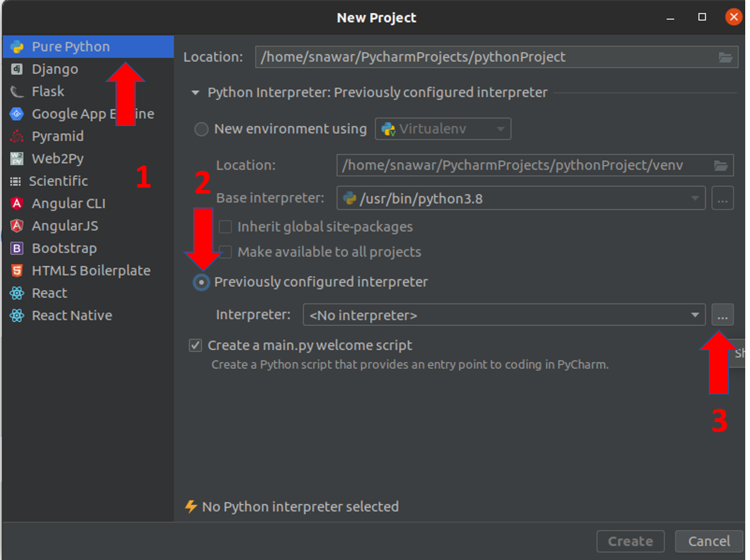Browse folder icon for venv Location
Viewport: 750px width, 560px height.
click(x=721, y=166)
